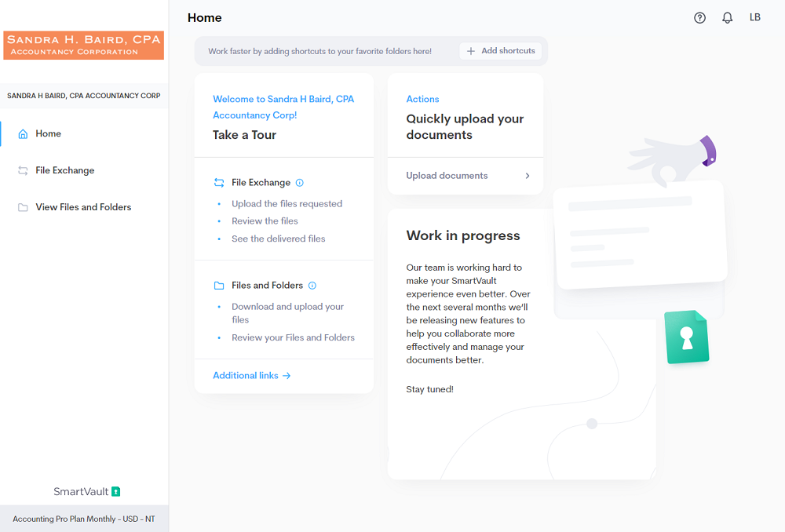The width and height of the screenshot is (785, 532).
Task: Click the SmartVault logo in sidebar footer
Action: coord(86,491)
